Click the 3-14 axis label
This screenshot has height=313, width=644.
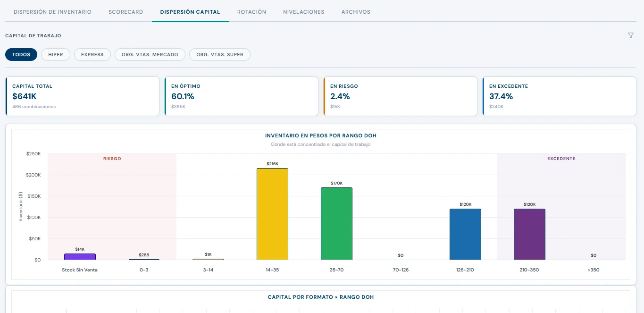[208, 270]
